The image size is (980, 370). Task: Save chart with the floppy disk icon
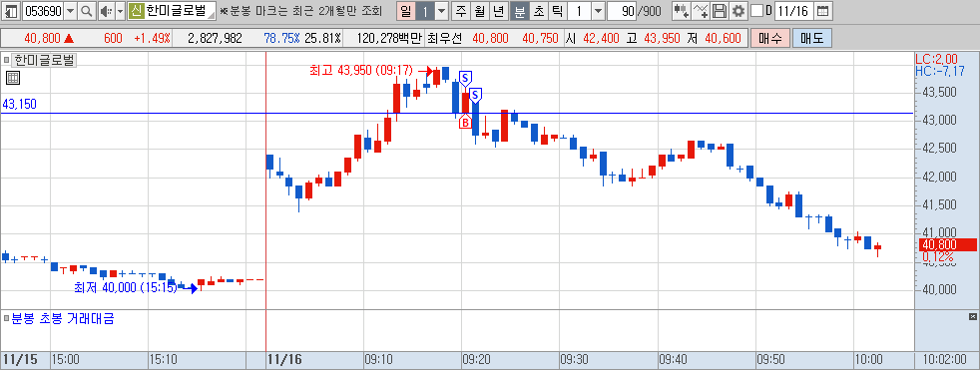720,11
